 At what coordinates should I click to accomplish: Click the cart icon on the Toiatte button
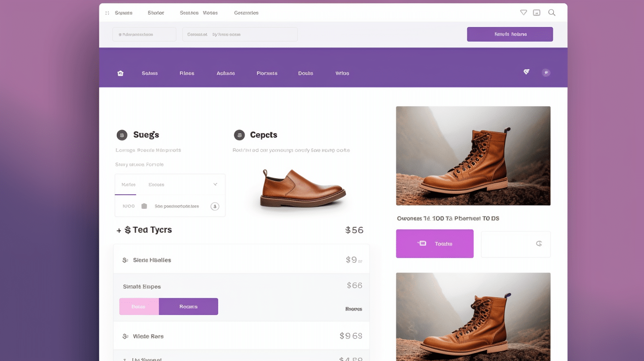(x=422, y=243)
